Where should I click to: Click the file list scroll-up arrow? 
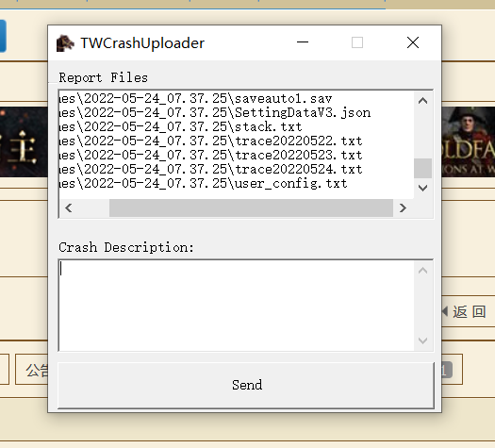point(422,101)
